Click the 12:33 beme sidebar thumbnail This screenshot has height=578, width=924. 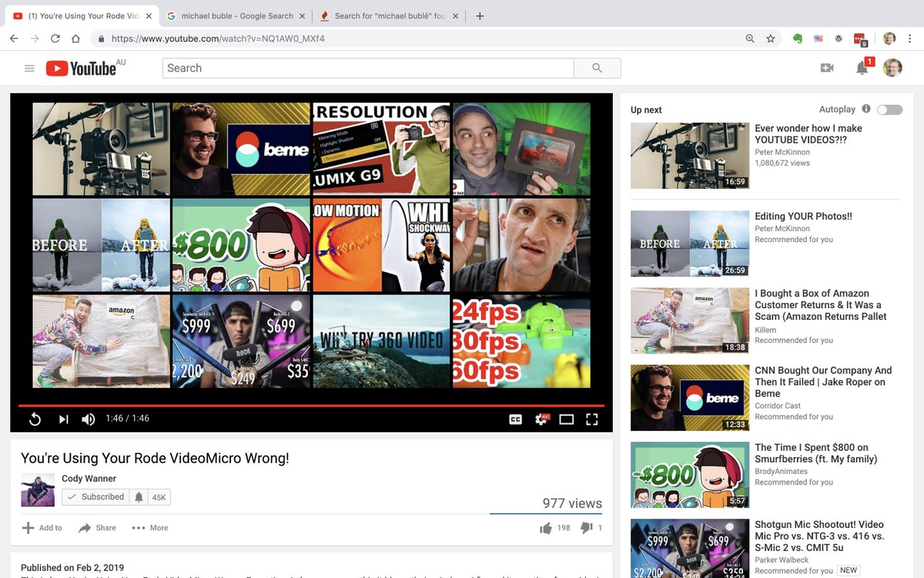coord(690,398)
